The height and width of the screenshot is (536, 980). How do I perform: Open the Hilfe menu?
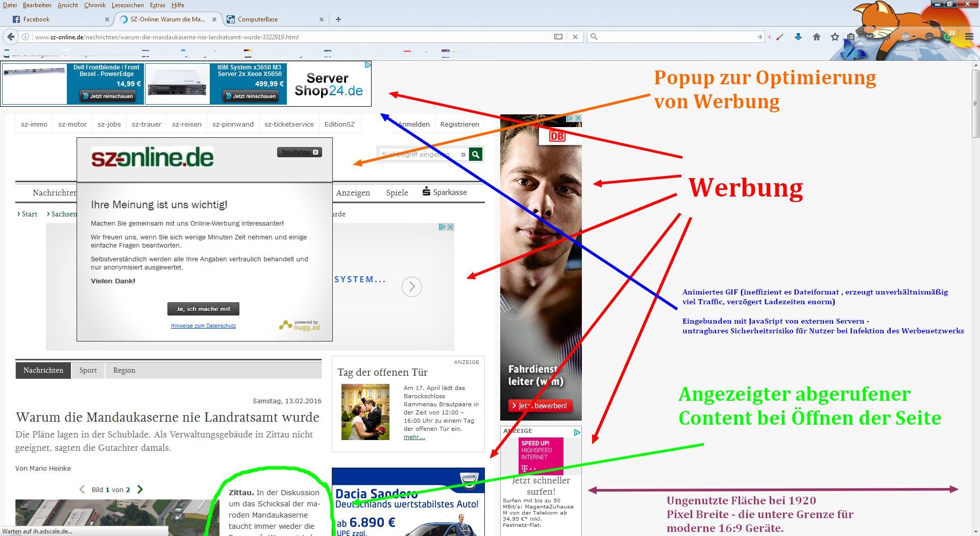click(x=178, y=5)
